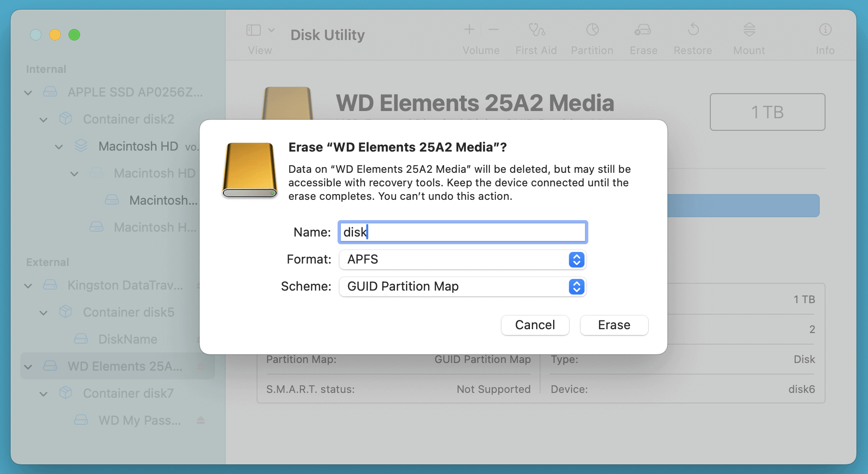Viewport: 868px width, 474px height.
Task: Click the Mount toolbar icon
Action: (x=749, y=30)
